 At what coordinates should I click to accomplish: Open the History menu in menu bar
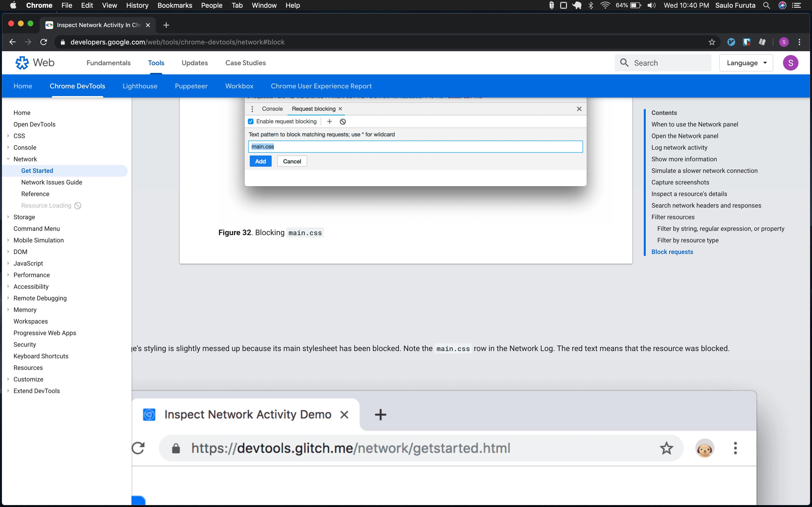[x=137, y=5]
